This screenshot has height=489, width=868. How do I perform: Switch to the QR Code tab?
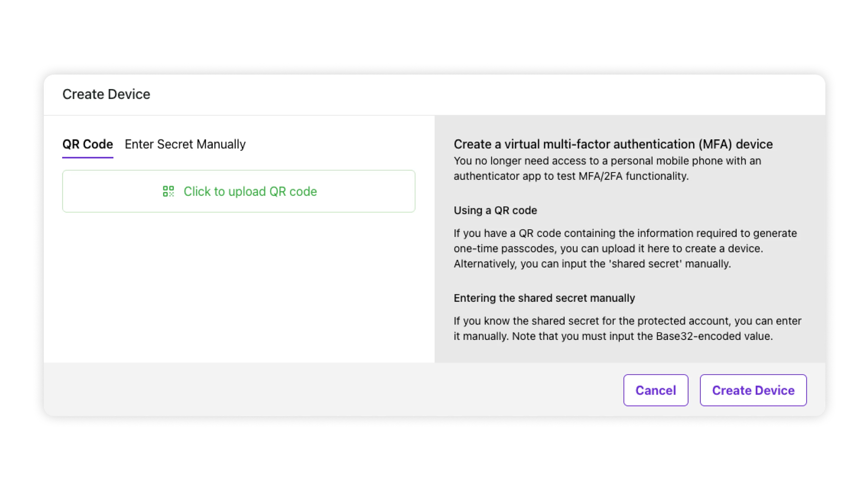click(x=88, y=144)
